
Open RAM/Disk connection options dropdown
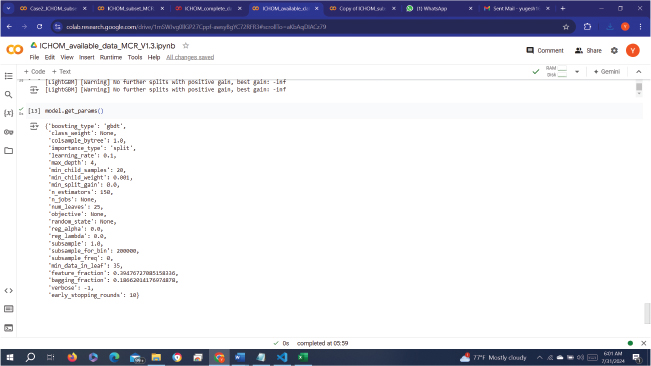[x=577, y=72]
